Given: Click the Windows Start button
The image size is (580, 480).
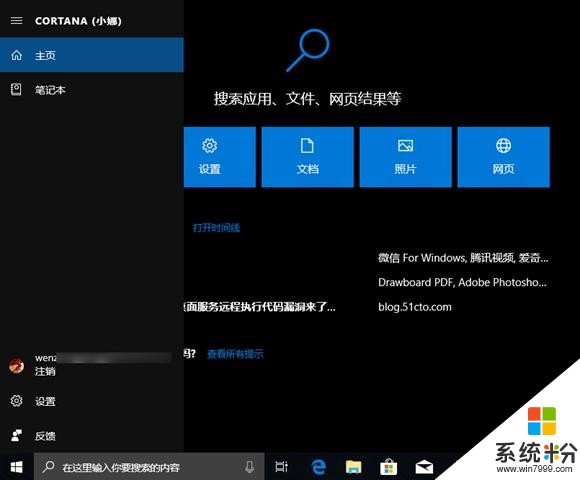Looking at the screenshot, I should click(16, 467).
